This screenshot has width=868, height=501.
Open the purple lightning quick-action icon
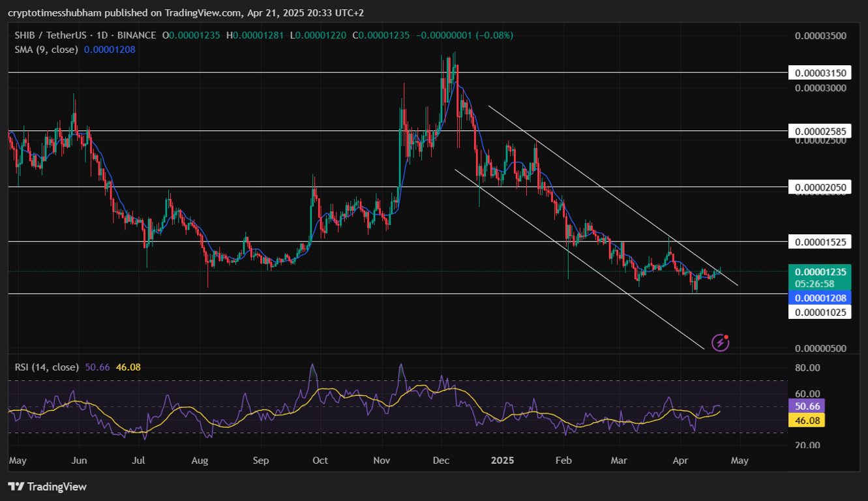[x=719, y=341]
